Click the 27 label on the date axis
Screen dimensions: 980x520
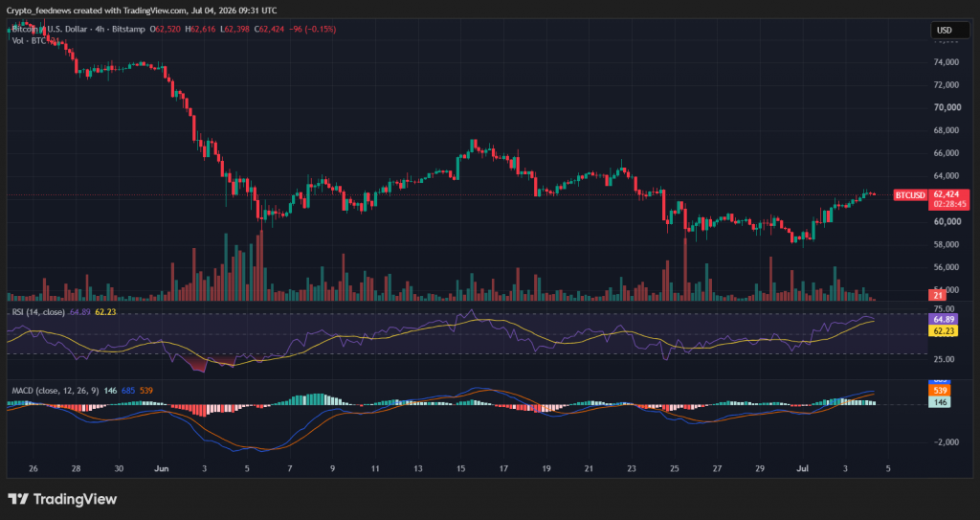pyautogui.click(x=717, y=468)
